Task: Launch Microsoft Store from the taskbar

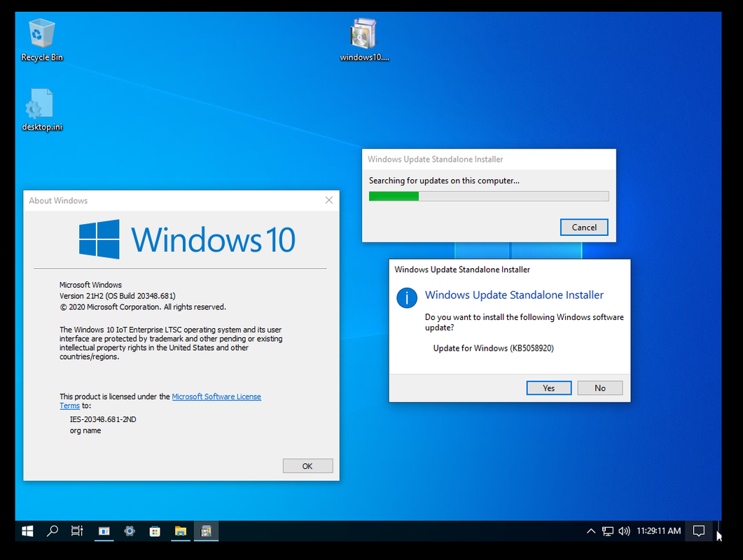Action: coord(155,531)
